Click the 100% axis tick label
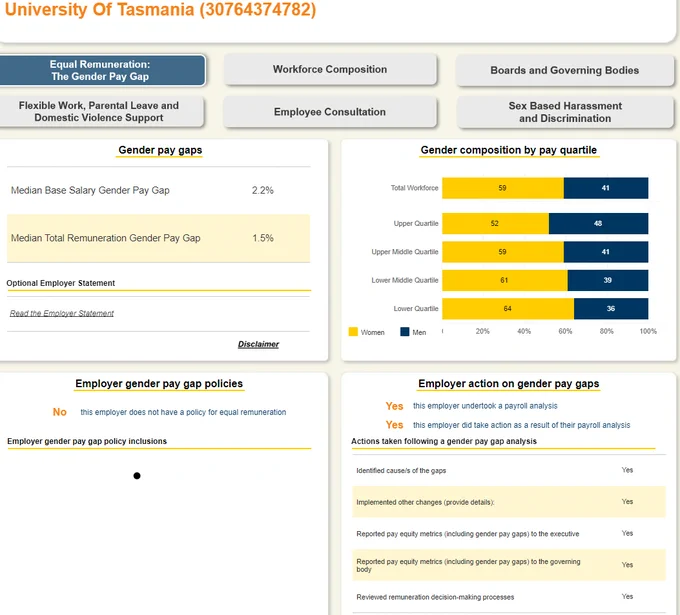Viewport: 680px width, 615px height. [648, 331]
